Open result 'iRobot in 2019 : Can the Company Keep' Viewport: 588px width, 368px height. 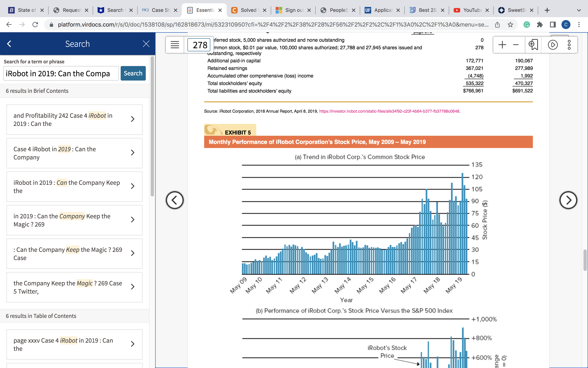coord(74,187)
